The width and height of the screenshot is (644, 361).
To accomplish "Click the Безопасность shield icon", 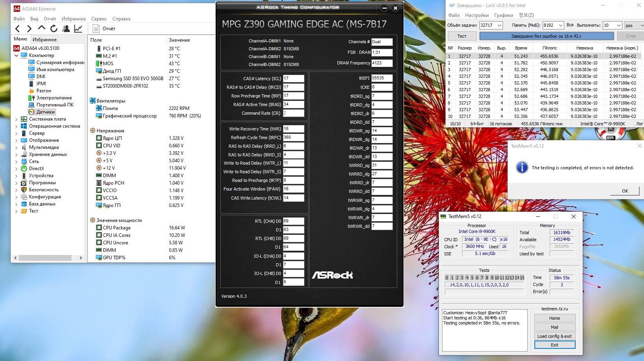I will 24,190.
